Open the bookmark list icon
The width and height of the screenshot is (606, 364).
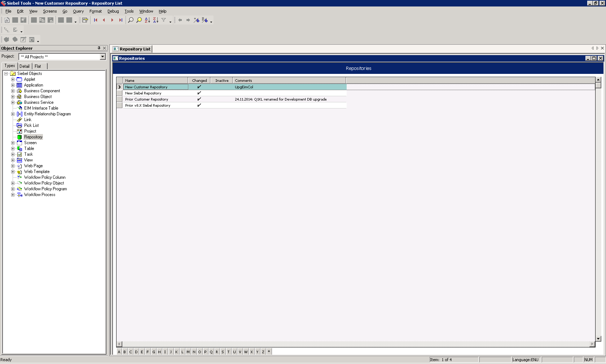coord(205,20)
